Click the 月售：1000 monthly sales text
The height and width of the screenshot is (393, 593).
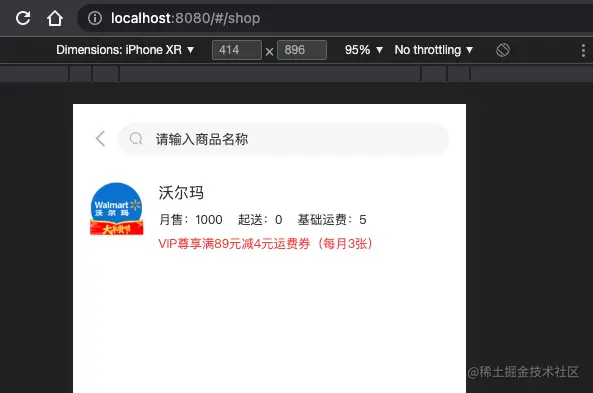191,219
